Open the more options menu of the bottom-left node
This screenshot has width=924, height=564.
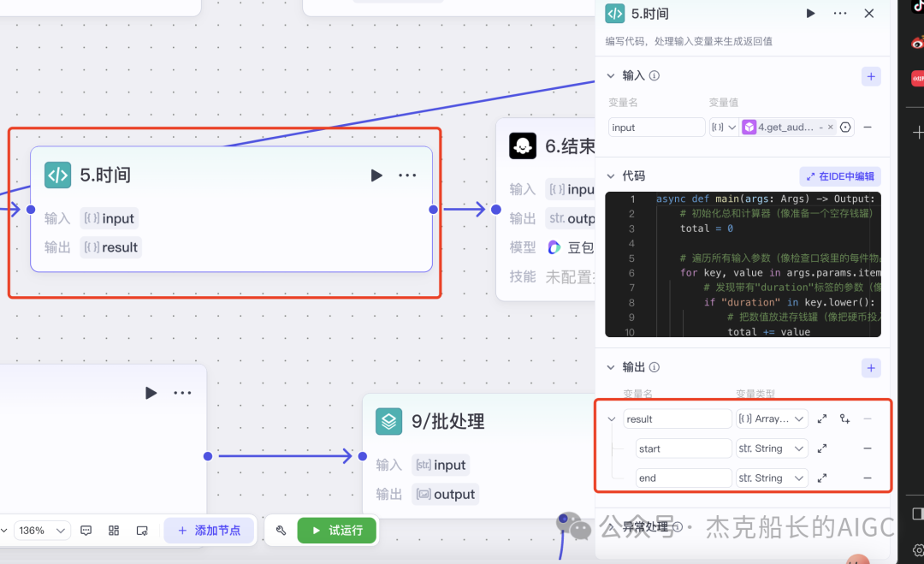coord(182,393)
